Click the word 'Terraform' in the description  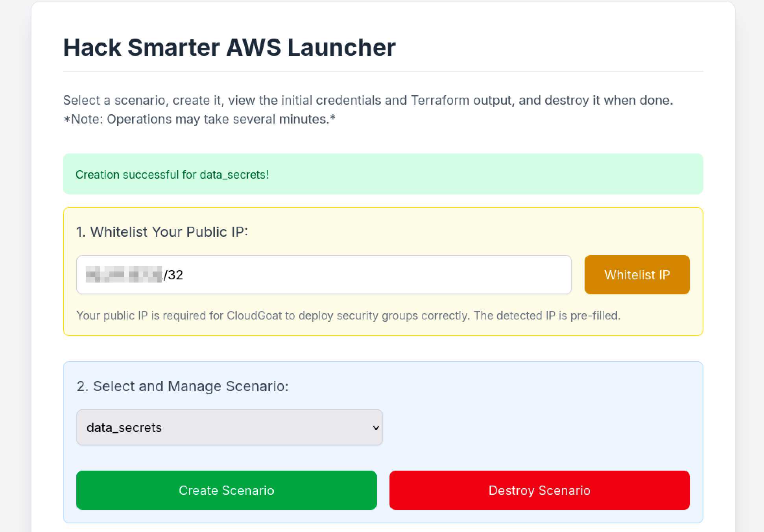(440, 100)
